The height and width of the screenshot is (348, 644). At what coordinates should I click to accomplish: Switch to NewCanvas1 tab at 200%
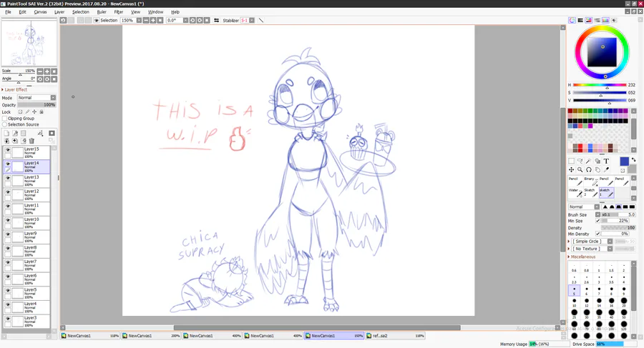pos(151,336)
